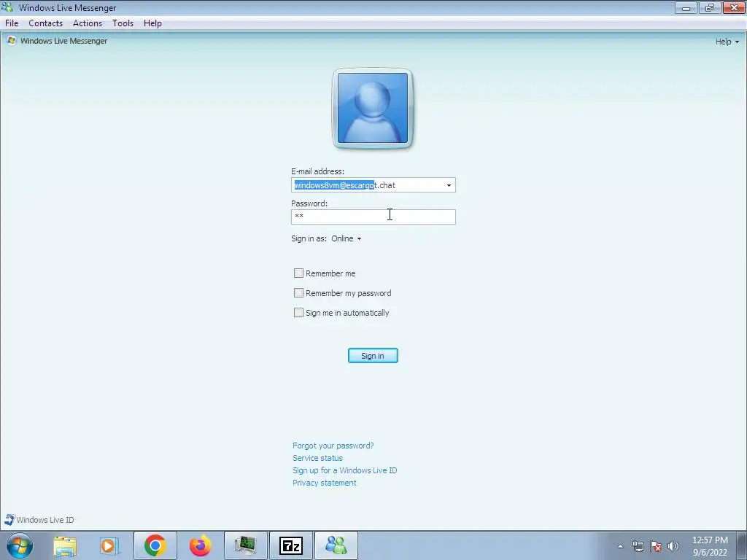747x560 pixels.
Task: Check the Remember me checkbox
Action: coord(298,273)
